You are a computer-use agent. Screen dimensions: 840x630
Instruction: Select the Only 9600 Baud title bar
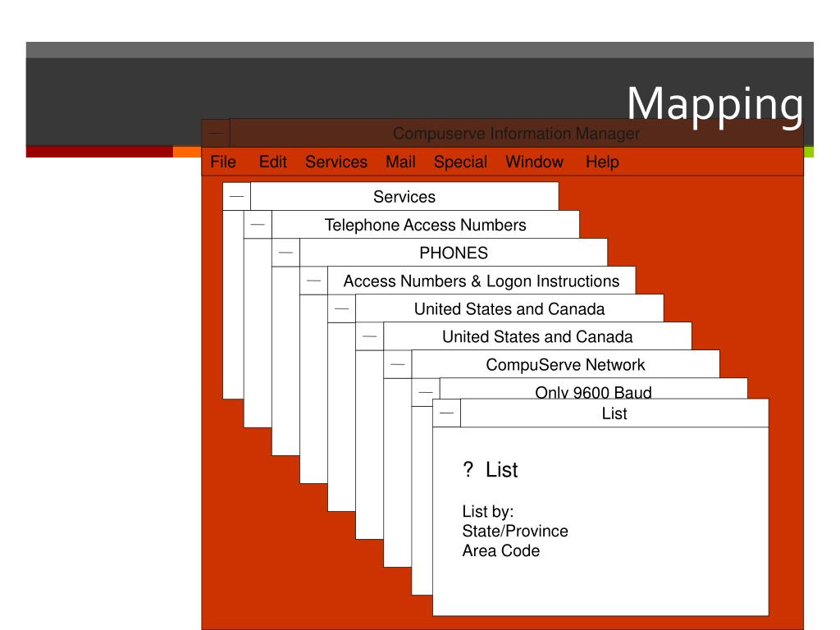pos(594,389)
